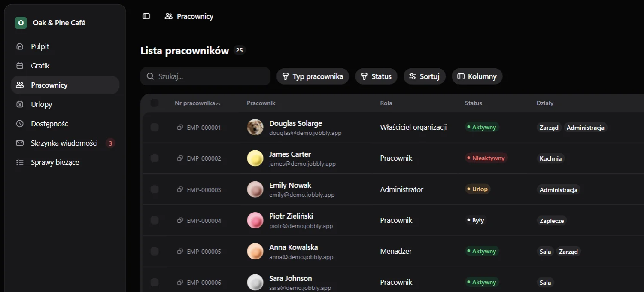Click the Były status badge
The image size is (644, 292).
click(476, 220)
